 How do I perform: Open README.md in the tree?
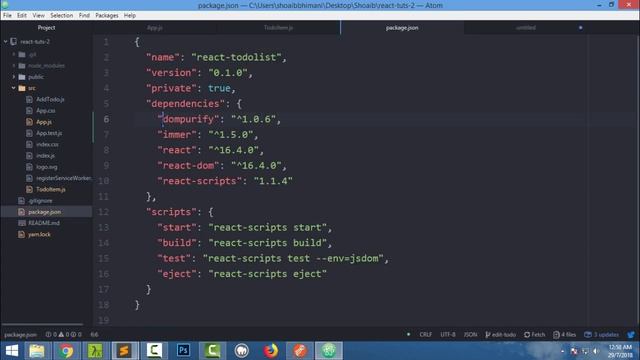click(x=44, y=223)
